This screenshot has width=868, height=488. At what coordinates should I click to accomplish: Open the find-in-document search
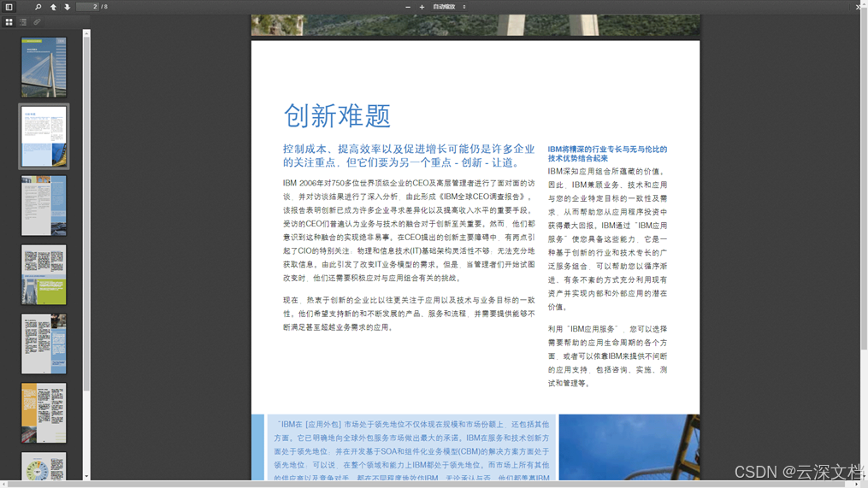tap(38, 7)
